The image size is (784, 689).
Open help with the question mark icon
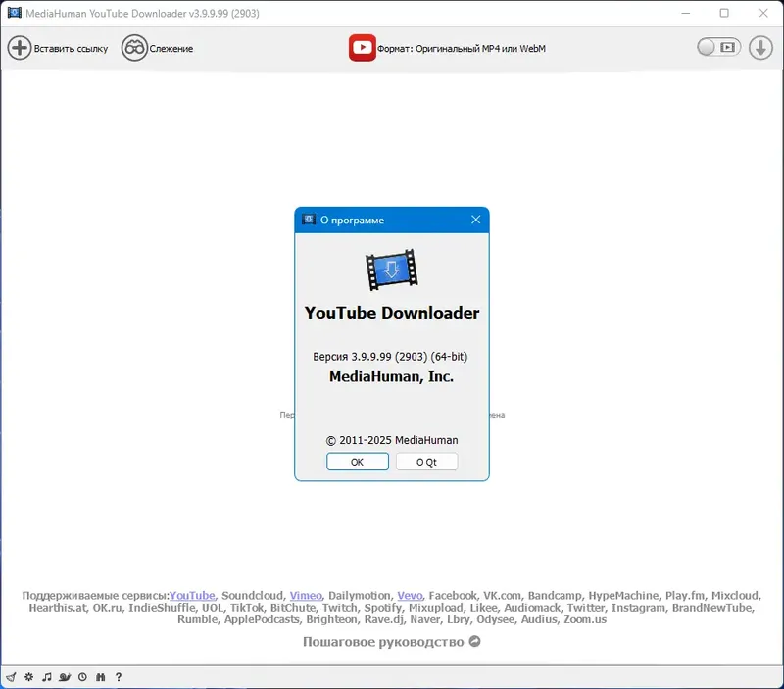[x=119, y=677]
